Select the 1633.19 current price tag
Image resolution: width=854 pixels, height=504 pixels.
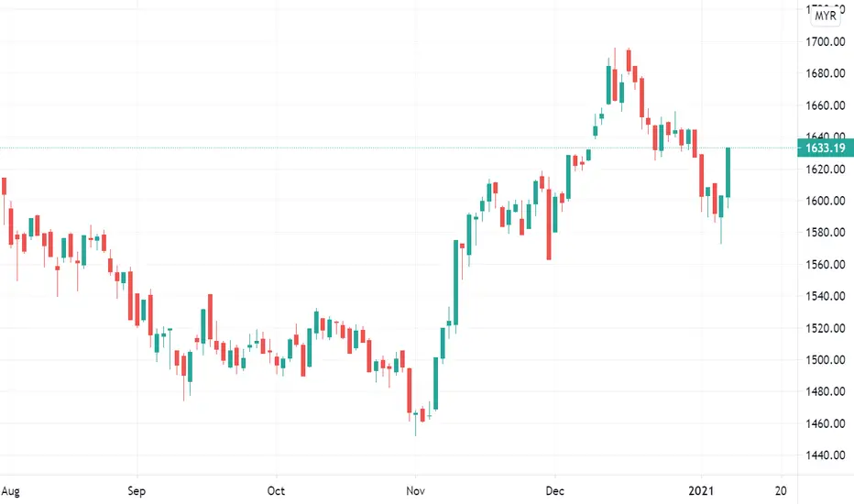tap(825, 148)
